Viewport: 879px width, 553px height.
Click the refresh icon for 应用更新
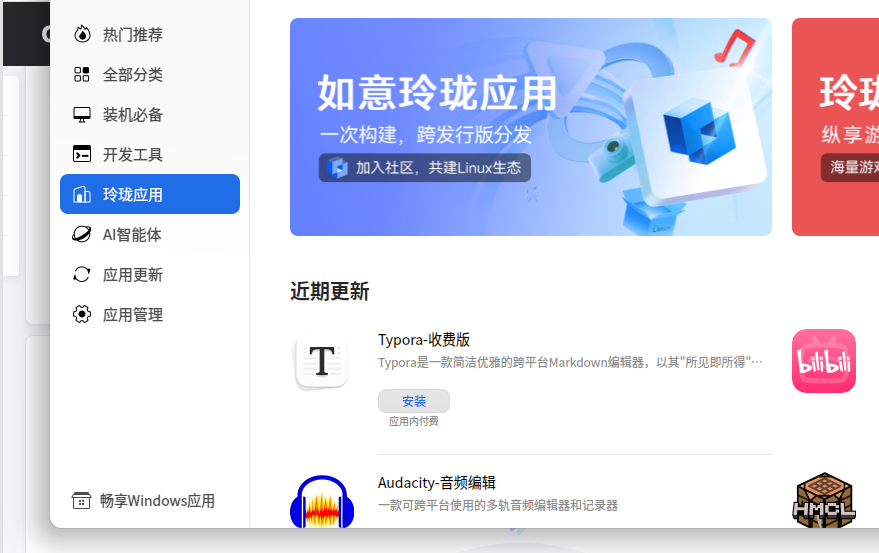[x=82, y=274]
